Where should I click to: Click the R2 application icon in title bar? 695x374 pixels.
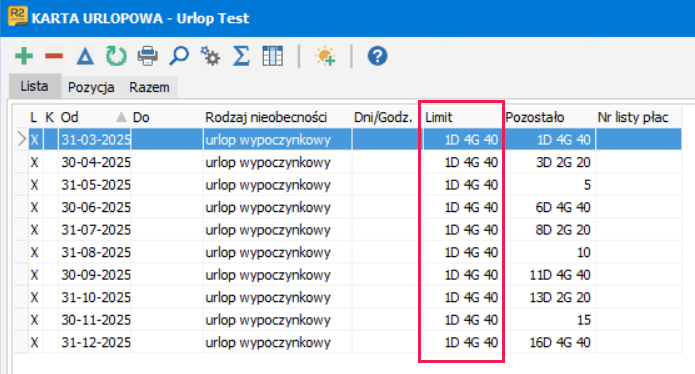click(18, 16)
